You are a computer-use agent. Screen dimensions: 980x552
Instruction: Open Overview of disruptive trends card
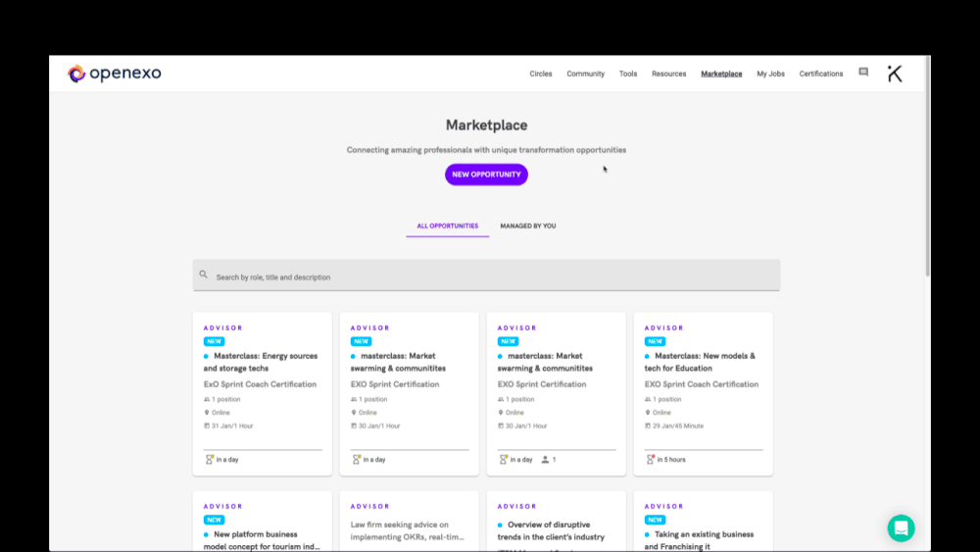click(557, 522)
